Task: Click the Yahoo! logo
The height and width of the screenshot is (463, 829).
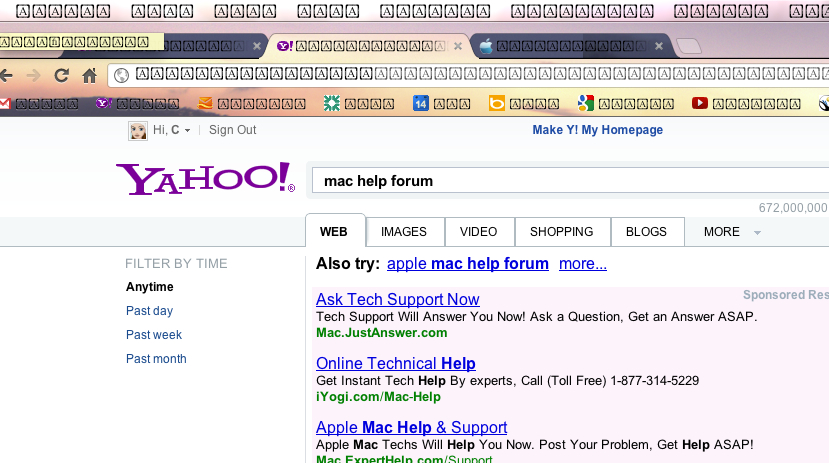Action: 205,179
